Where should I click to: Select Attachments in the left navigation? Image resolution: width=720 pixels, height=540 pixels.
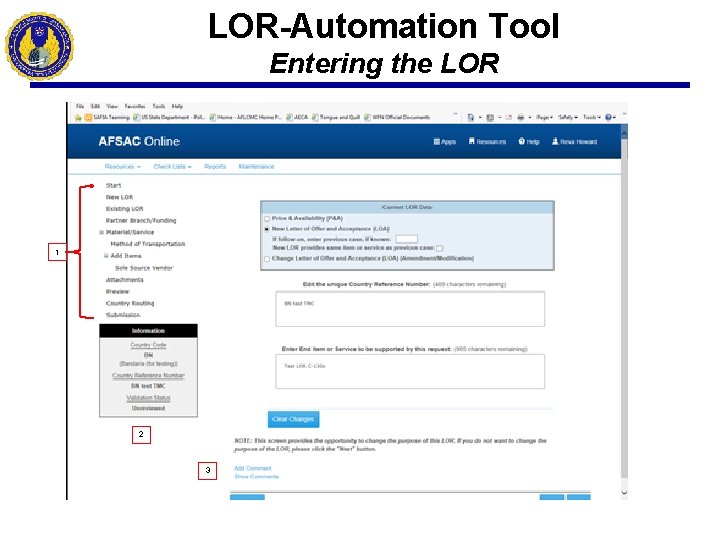click(124, 280)
